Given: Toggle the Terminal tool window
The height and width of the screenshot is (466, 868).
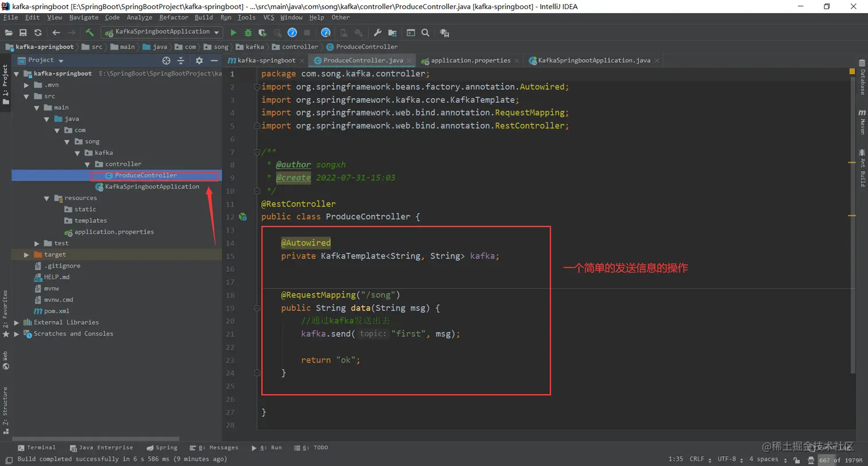Looking at the screenshot, I should pos(37,448).
